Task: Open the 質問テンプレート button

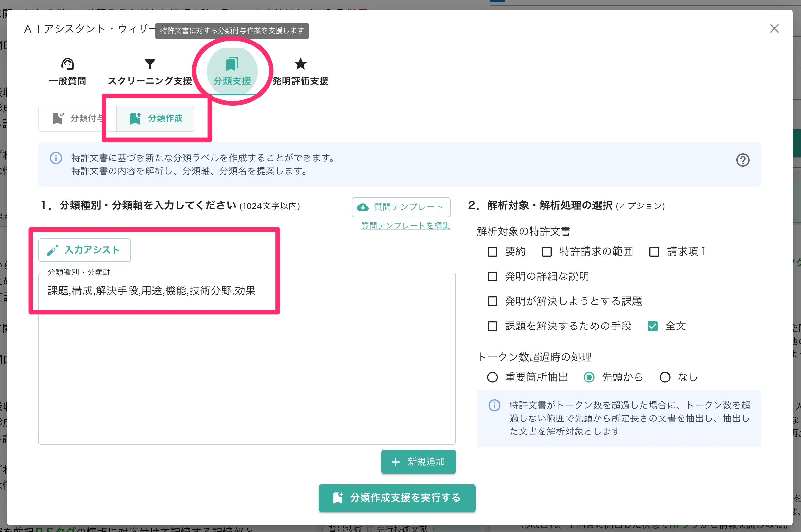Action: click(x=401, y=207)
